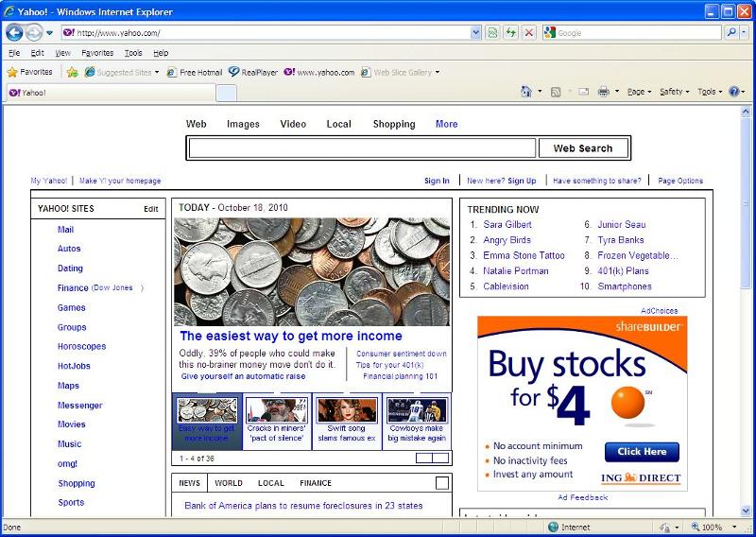Viewport: 756px width, 537px height.
Task: Click the Internet zone globe icon
Action: pos(554,527)
